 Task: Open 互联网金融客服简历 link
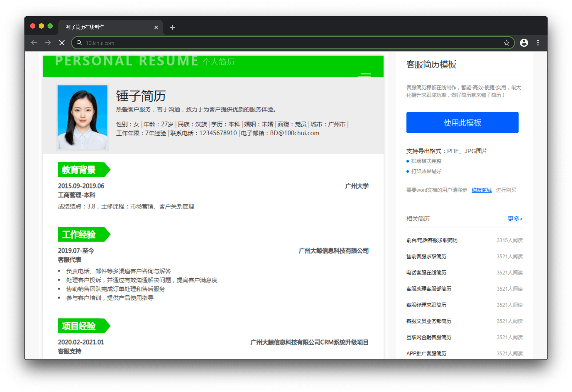(429, 337)
